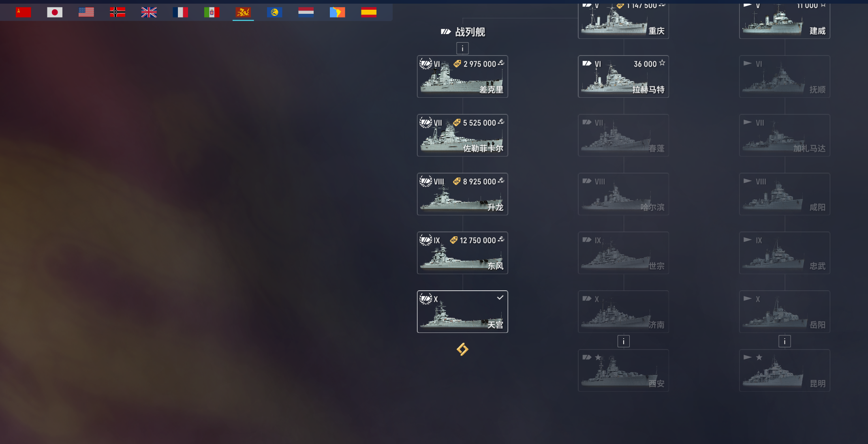
Task: Open info button below 岳阳 destroyer
Action: point(785,341)
